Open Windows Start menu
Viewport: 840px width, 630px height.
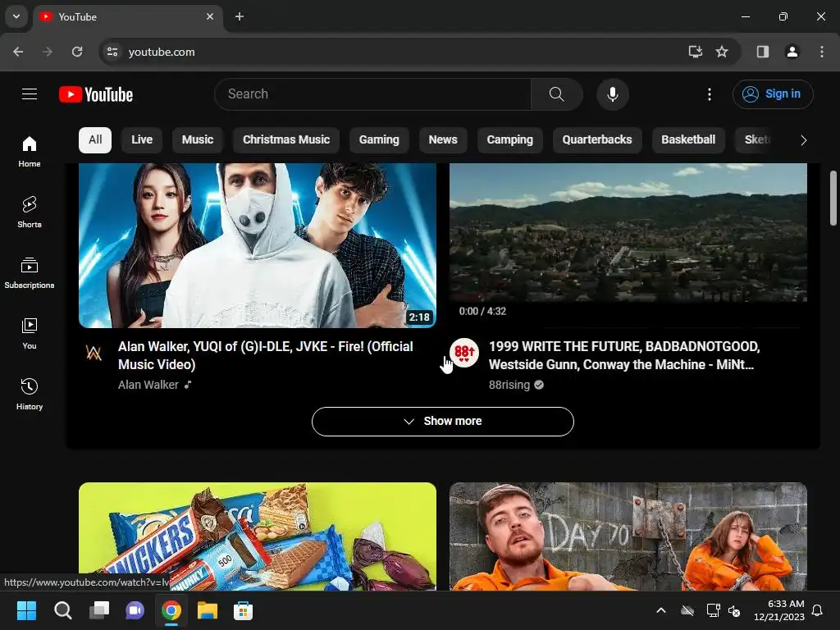pyautogui.click(x=26, y=610)
